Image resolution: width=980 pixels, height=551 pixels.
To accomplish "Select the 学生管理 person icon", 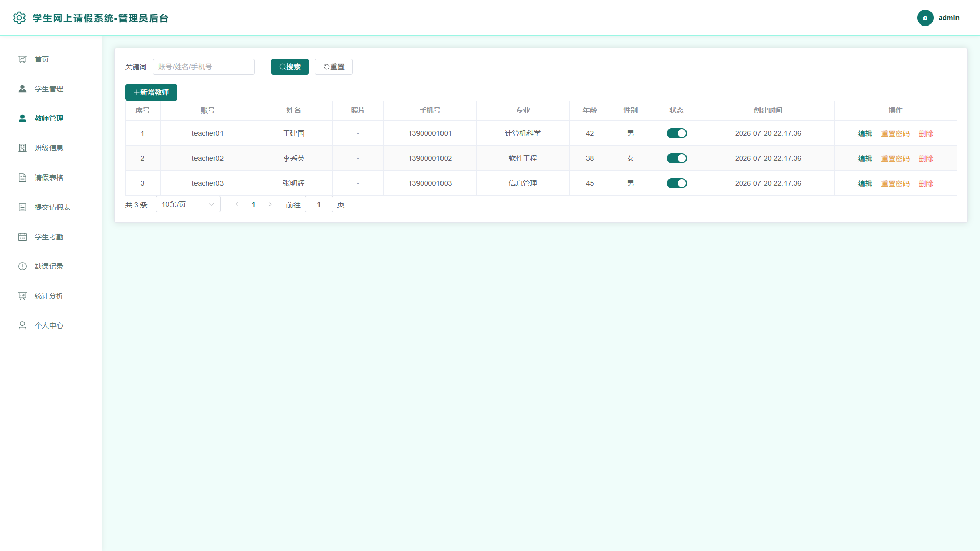I will click(x=22, y=89).
